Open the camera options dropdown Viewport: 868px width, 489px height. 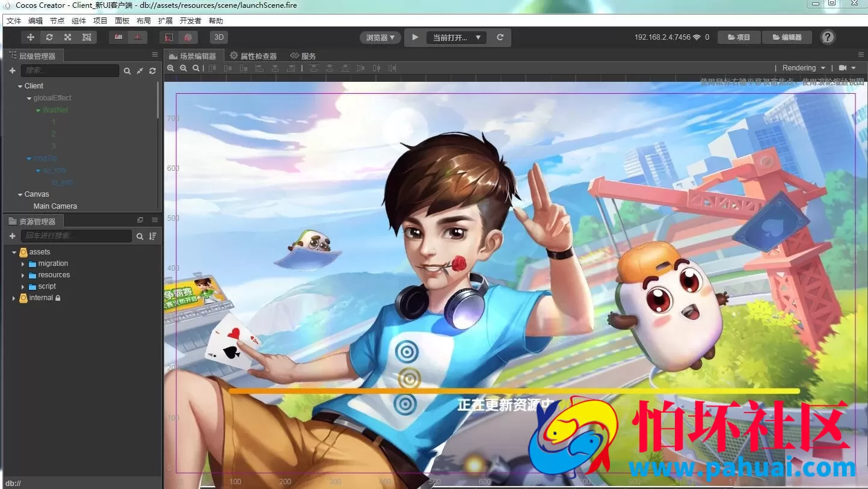pos(848,68)
